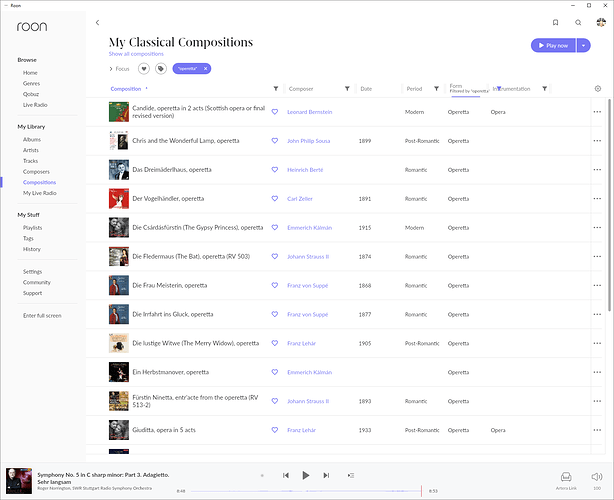Click Candide album thumbnail
The width and height of the screenshot is (614, 500).
[x=119, y=112]
